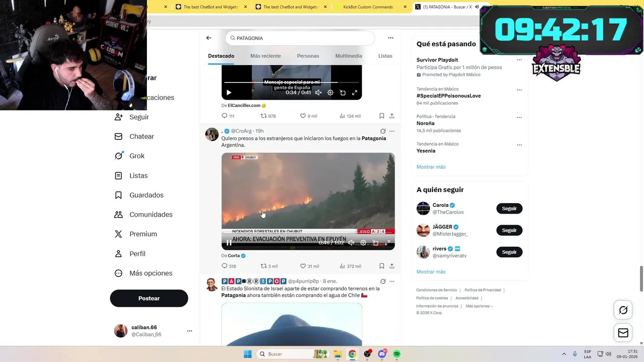View analytics showing 124 mil views
This screenshot has height=362, width=644.
350,116
